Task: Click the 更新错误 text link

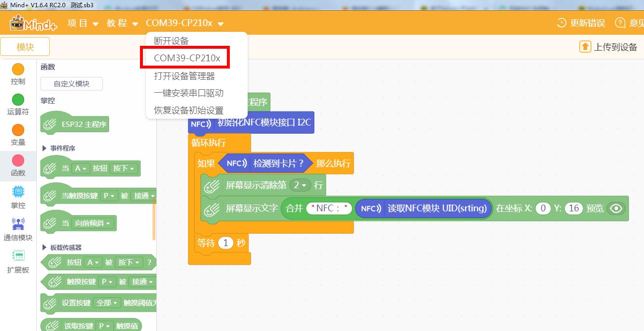Action: 588,23
